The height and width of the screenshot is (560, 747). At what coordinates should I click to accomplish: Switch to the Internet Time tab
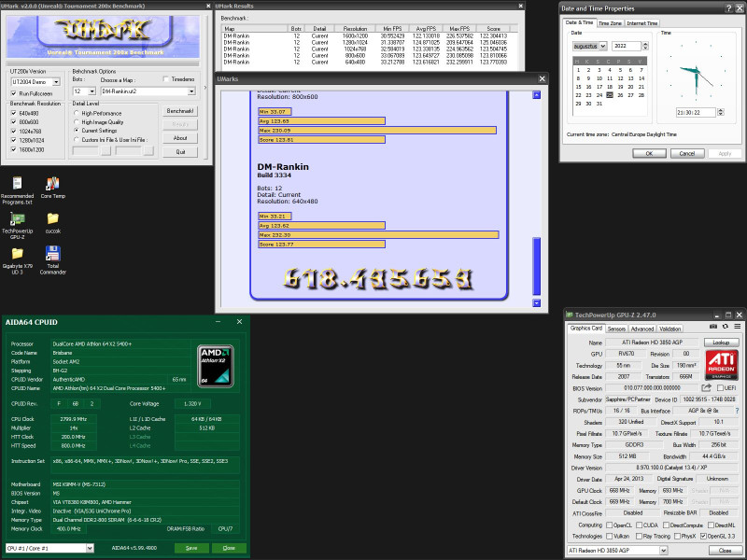click(641, 23)
